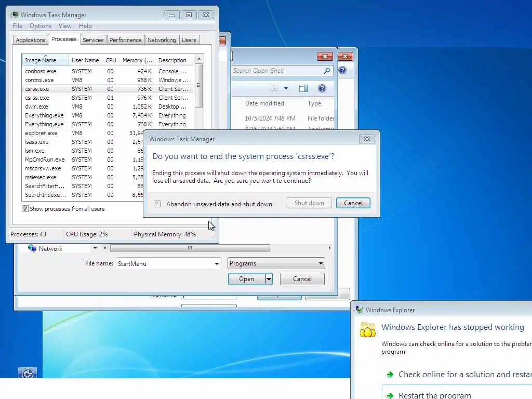Click blue help icon behind file dialog
Image resolution: width=532 pixels, height=399 pixels.
click(343, 70)
